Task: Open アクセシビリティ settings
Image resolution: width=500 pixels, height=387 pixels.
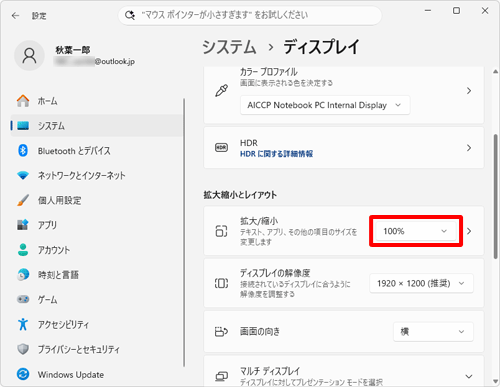Action: coord(97,324)
